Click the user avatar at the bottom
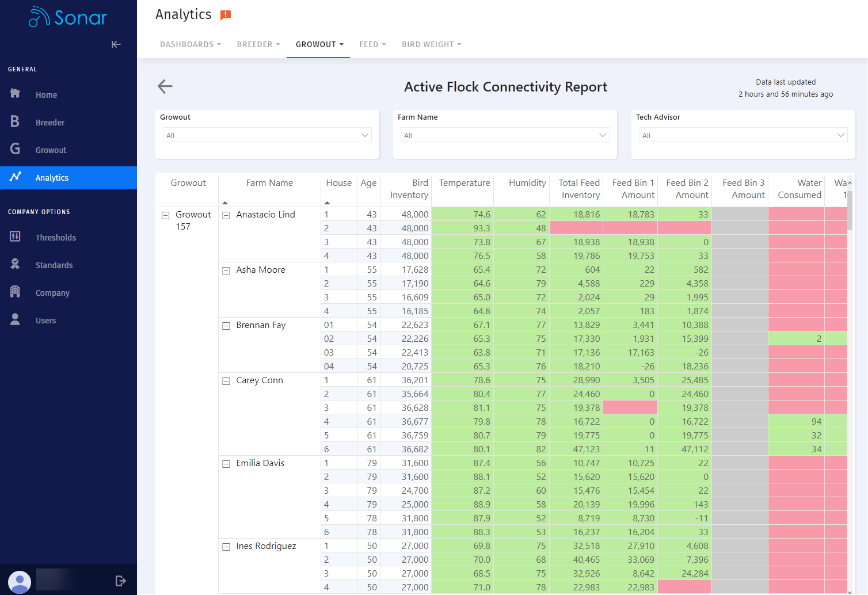Screen dimensions: 868x595 (x=20, y=582)
